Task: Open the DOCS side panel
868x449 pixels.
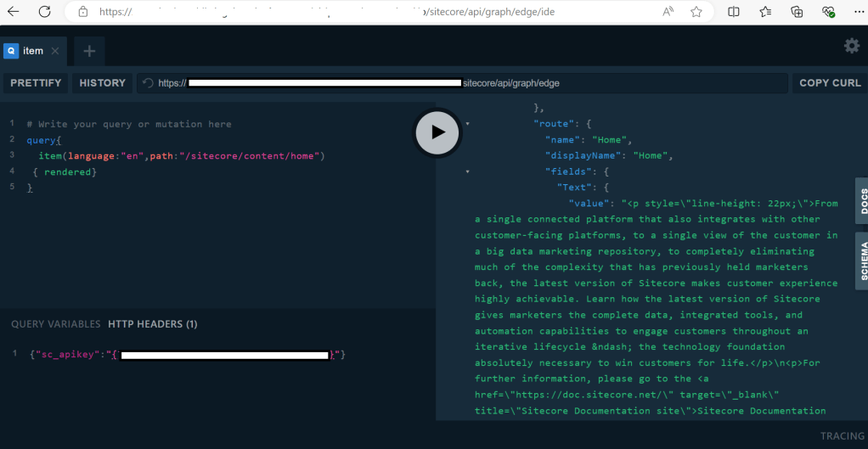Action: pyautogui.click(x=861, y=200)
